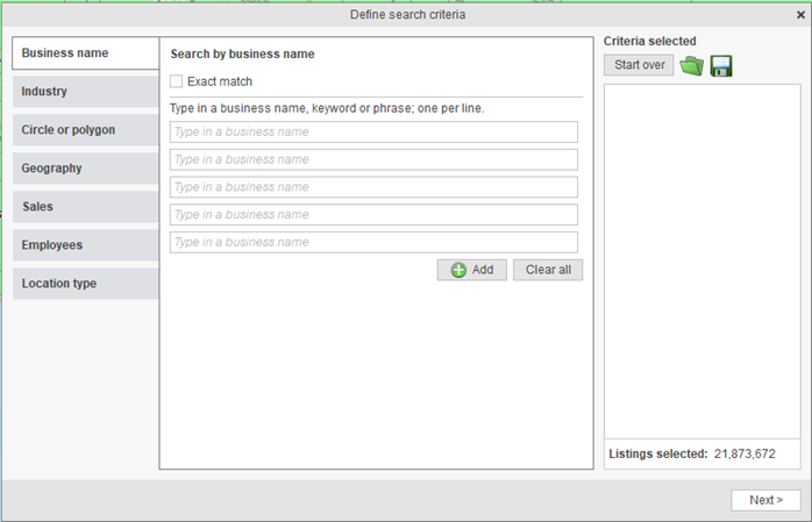Close the Define search criteria dialog
Image resolution: width=812 pixels, height=522 pixels.
[x=801, y=15]
